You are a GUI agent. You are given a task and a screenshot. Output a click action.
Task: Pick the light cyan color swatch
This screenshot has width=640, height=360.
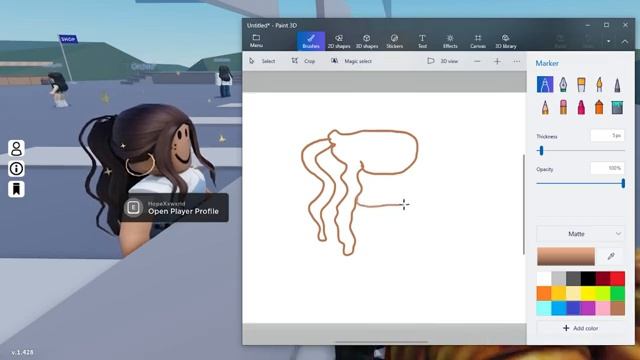click(544, 308)
